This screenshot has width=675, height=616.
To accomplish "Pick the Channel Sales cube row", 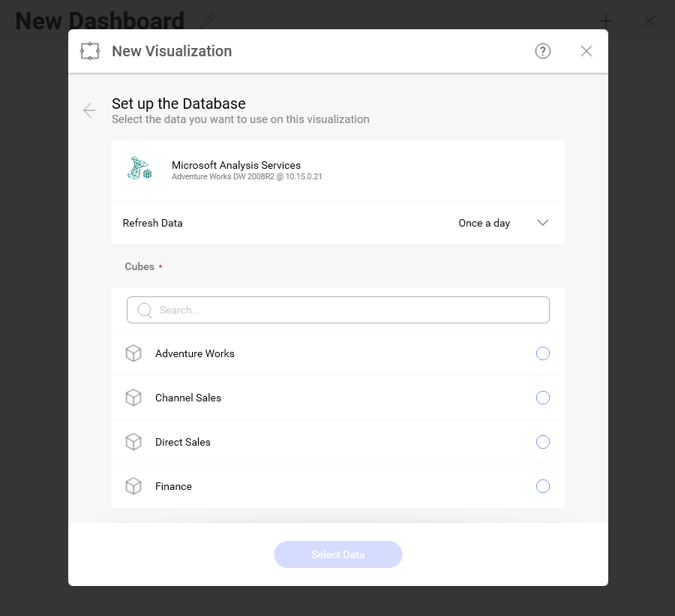I will [x=338, y=398].
